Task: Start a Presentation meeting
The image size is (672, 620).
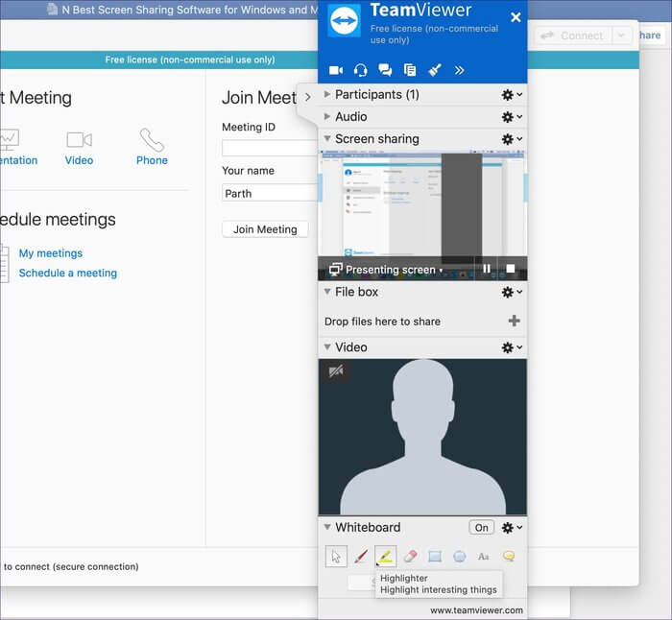Action: coord(17,147)
